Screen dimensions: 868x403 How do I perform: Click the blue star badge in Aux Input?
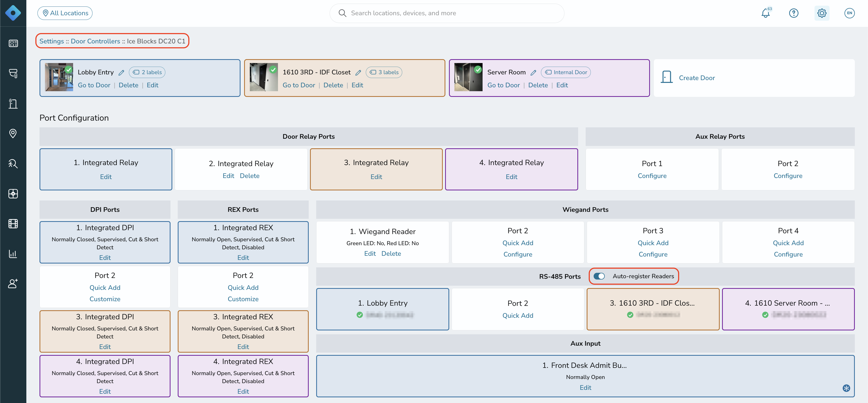(x=846, y=388)
